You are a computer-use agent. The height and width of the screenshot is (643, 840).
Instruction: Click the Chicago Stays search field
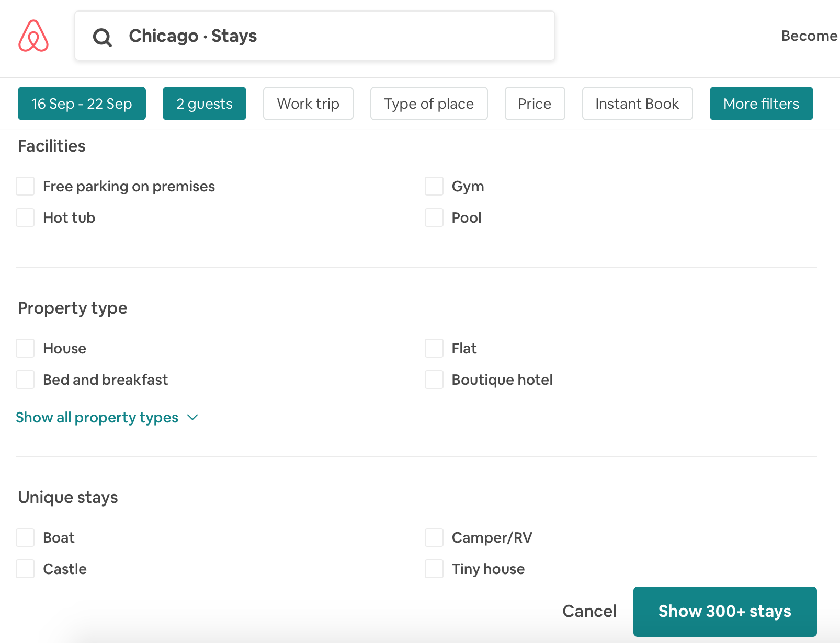[314, 36]
